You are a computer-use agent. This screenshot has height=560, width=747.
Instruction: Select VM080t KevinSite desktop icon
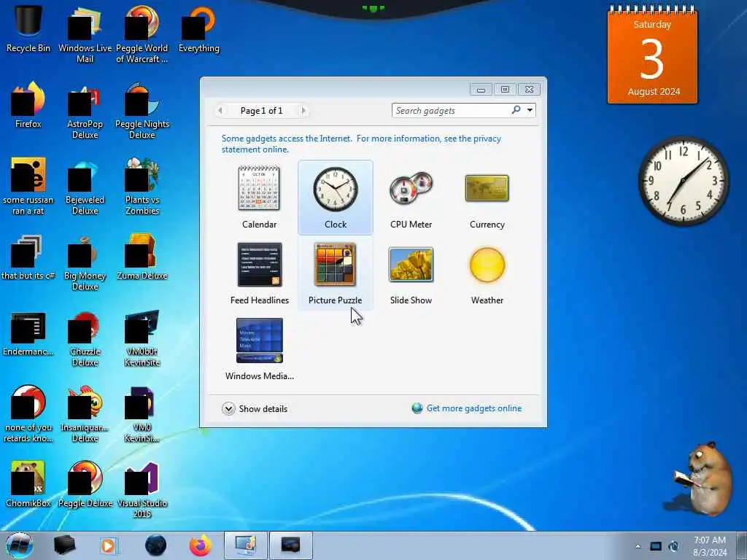pyautogui.click(x=142, y=338)
